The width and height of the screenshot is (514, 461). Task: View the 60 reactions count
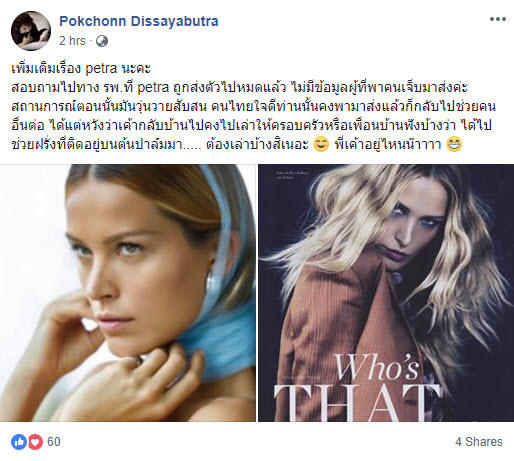click(x=54, y=442)
